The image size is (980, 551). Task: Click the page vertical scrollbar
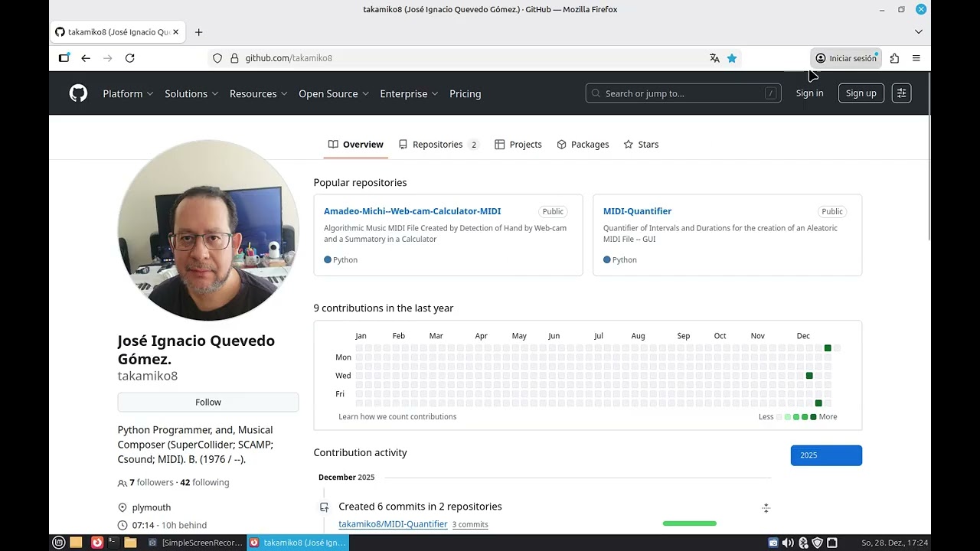929,157
